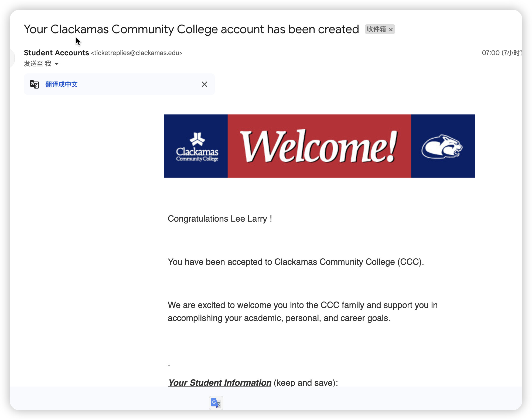Click the 07:00 email timestamp
532x420 pixels.
[490, 53]
